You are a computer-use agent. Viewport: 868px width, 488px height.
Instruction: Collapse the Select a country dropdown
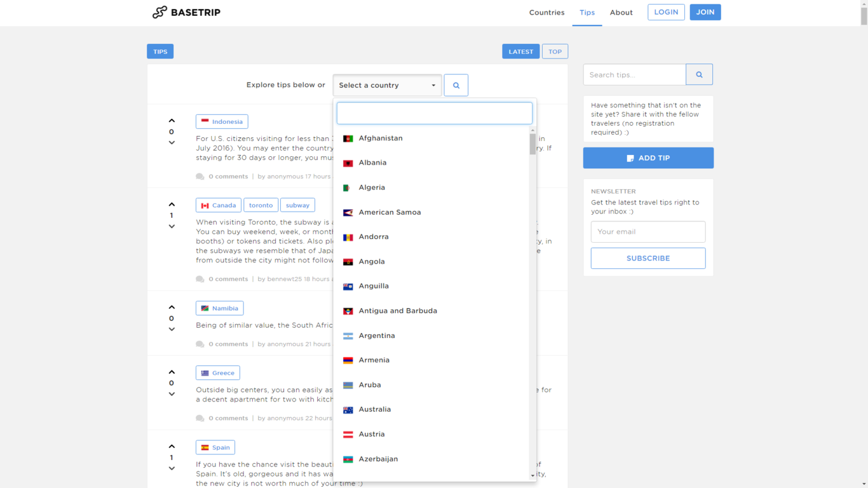(387, 85)
